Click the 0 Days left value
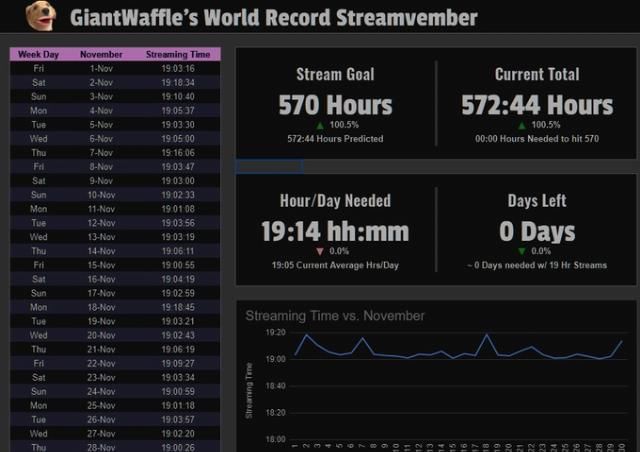This screenshot has height=452, width=640. (x=537, y=232)
